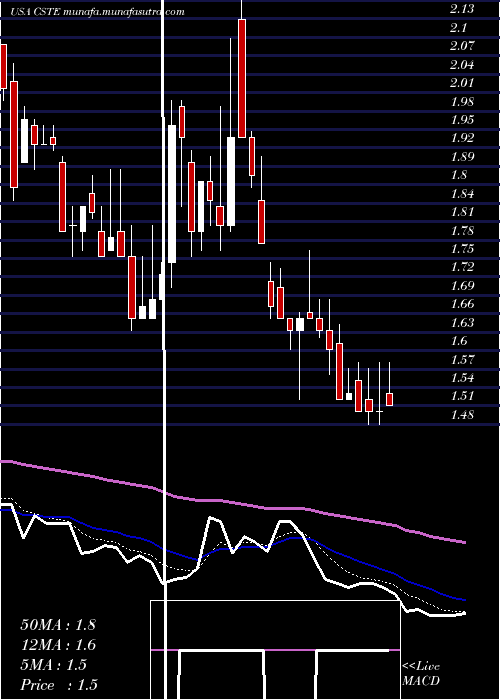The height and width of the screenshot is (700, 500).
Task: Click the 2.13 price axis label
Action: [x=462, y=9]
